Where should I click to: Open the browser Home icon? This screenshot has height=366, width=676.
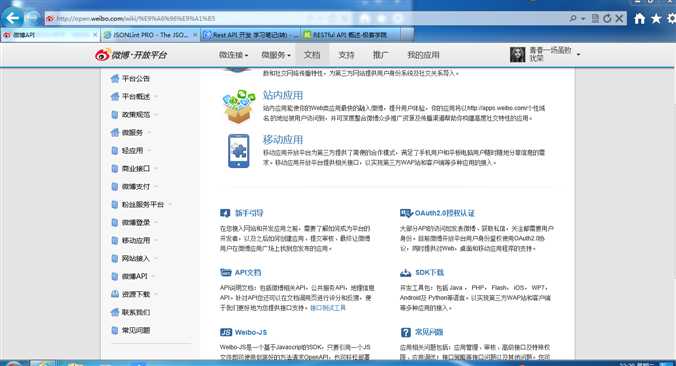click(x=640, y=19)
